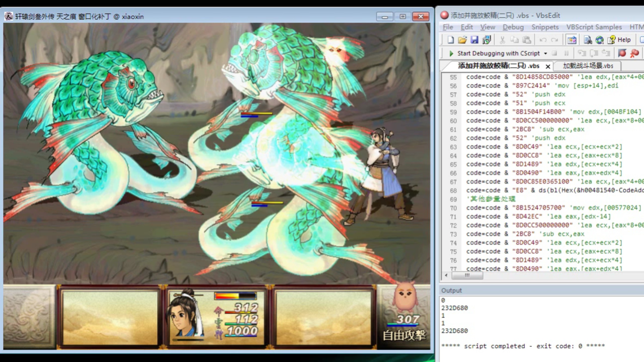
Task: Open the Edit menu in VbsEdit
Action: click(467, 27)
